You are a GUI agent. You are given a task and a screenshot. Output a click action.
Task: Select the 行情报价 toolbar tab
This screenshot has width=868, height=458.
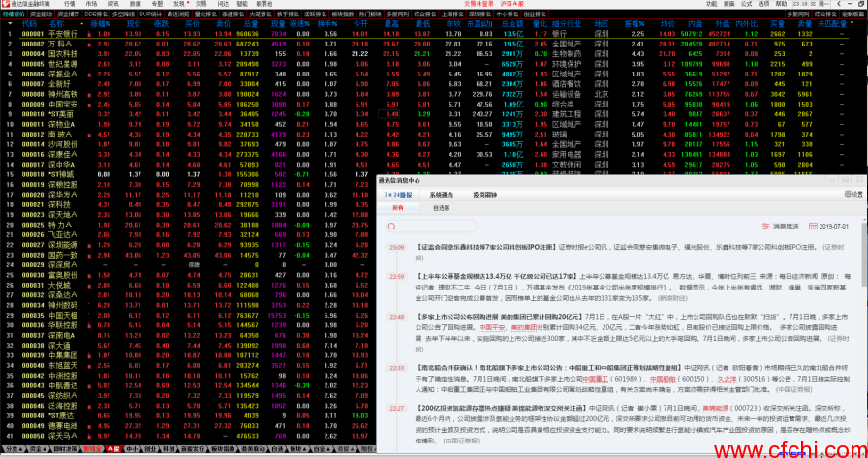[14, 14]
